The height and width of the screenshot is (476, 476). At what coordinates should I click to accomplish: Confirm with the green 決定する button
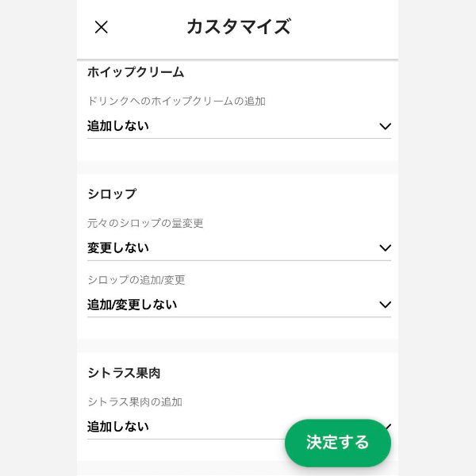(338, 443)
